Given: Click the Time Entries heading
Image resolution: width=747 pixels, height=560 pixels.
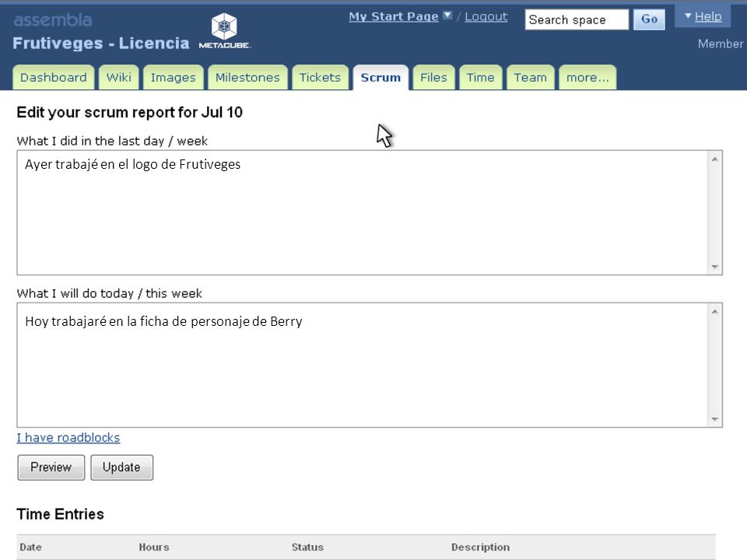Looking at the screenshot, I should pyautogui.click(x=60, y=514).
